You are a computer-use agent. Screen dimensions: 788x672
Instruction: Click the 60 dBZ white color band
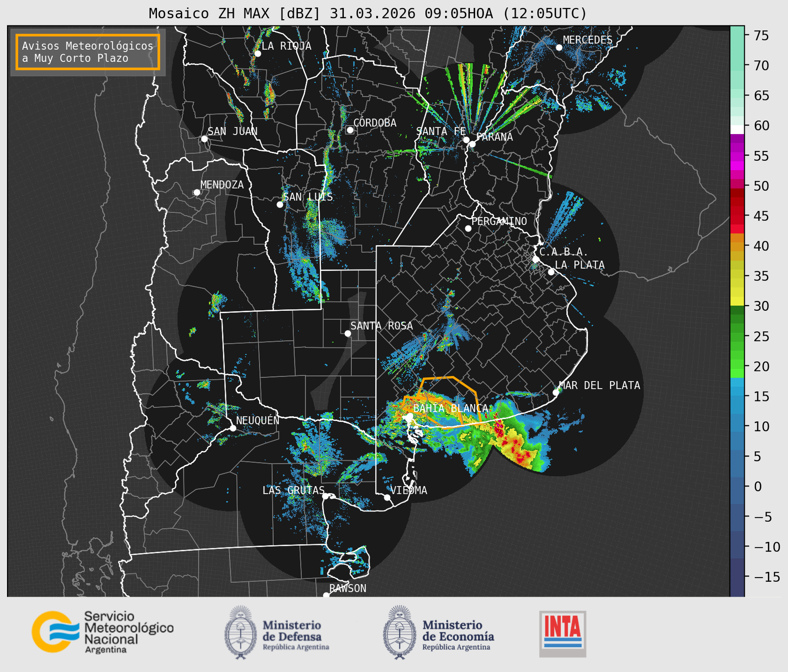point(737,129)
